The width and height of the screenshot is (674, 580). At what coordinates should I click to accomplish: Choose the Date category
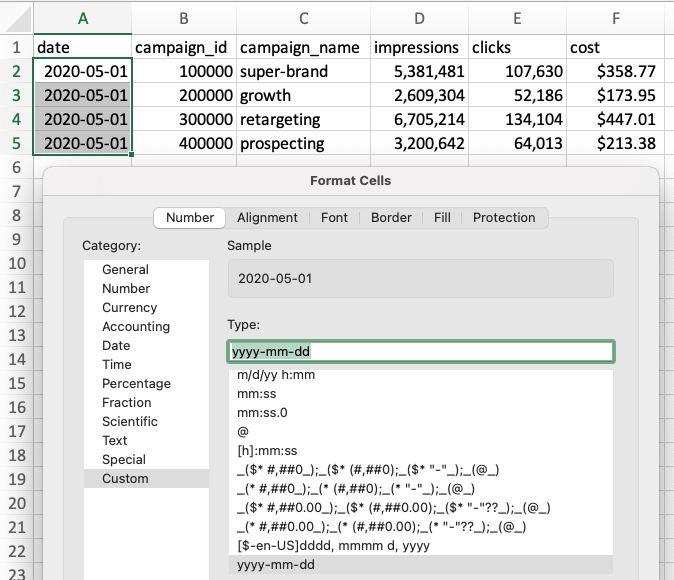tap(116, 346)
